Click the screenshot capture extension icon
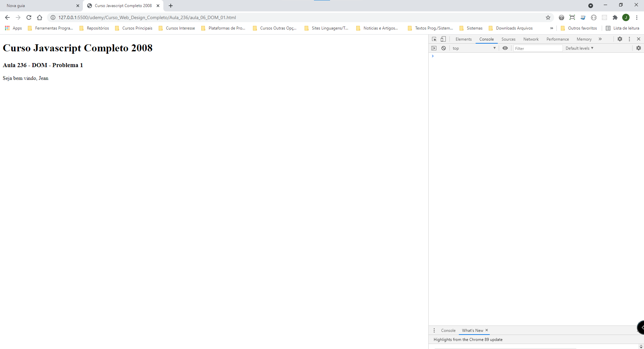This screenshot has height=349, width=644. point(572,17)
